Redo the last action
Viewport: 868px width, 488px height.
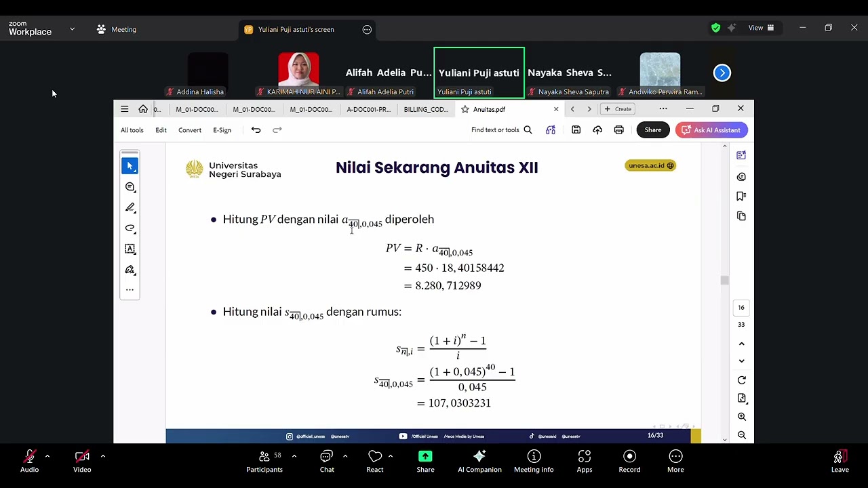(277, 130)
